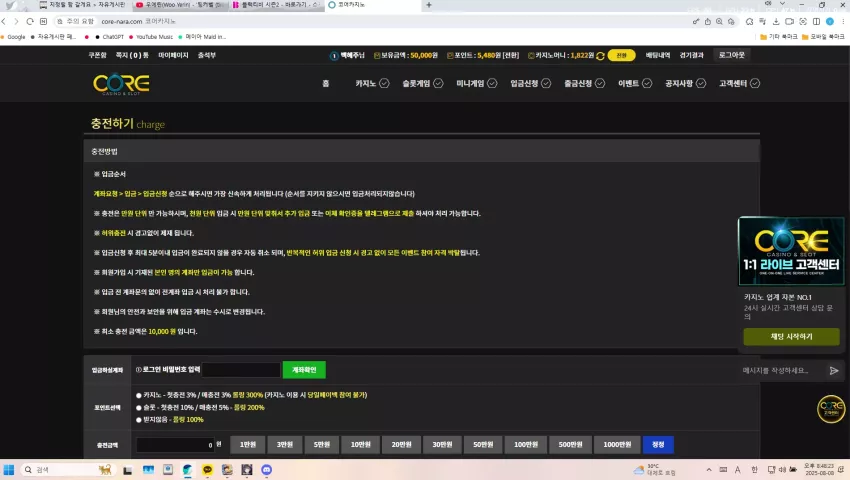The image size is (850, 480).
Task: Focus the chat message input box
Action: click(782, 370)
